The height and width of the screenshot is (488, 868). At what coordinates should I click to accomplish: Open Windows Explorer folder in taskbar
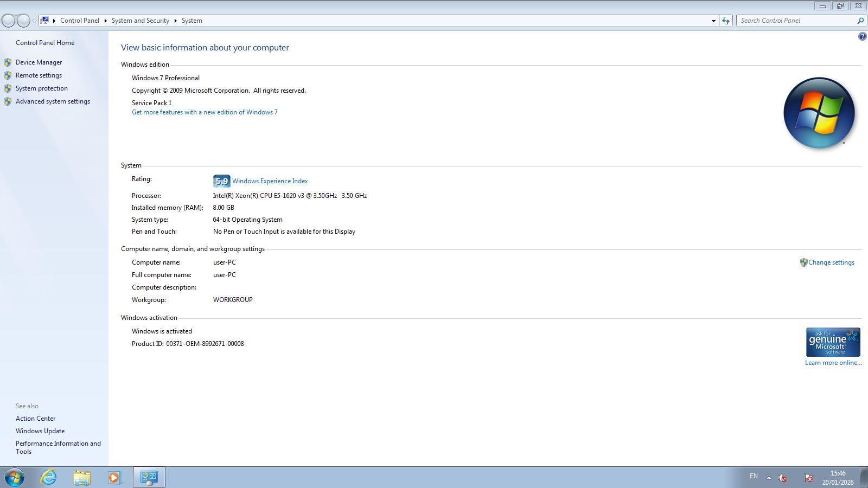coord(82,477)
